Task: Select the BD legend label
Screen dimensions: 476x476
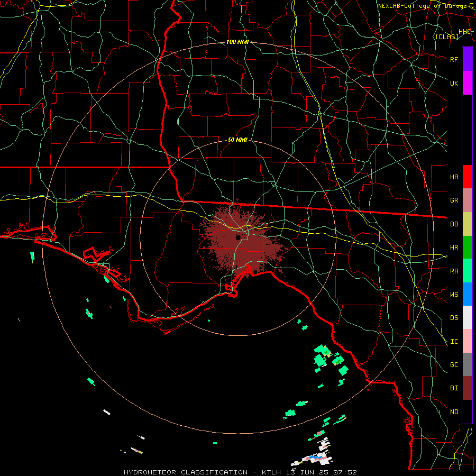Action: (454, 224)
